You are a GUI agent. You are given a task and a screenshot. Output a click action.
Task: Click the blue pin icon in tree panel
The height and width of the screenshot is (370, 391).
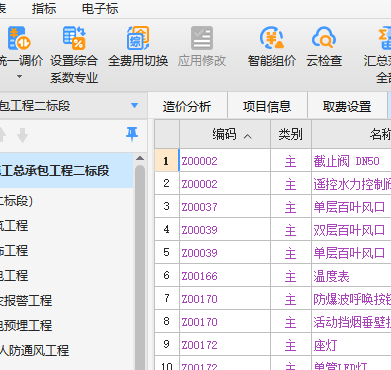132,134
